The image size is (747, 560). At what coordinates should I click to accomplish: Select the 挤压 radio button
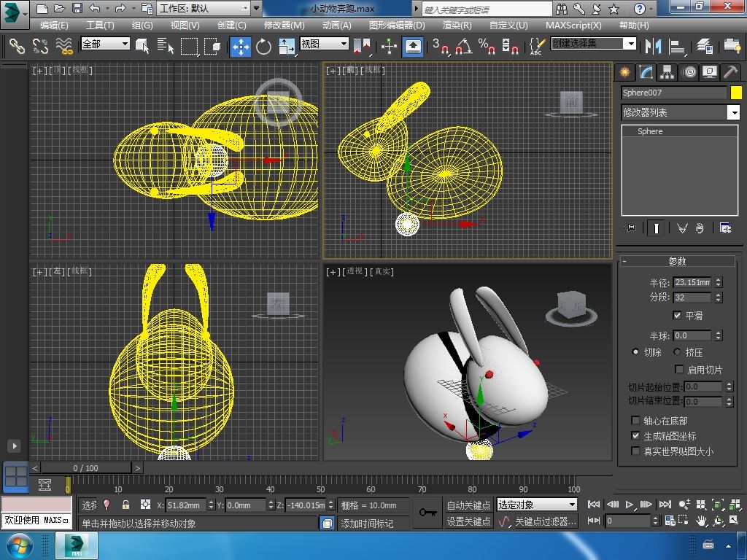point(677,352)
